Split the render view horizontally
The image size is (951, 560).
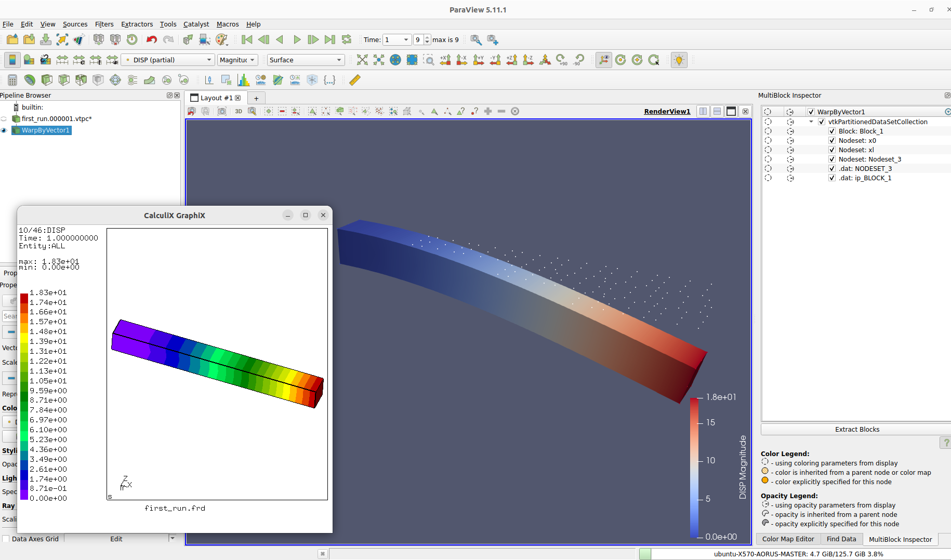coord(703,111)
